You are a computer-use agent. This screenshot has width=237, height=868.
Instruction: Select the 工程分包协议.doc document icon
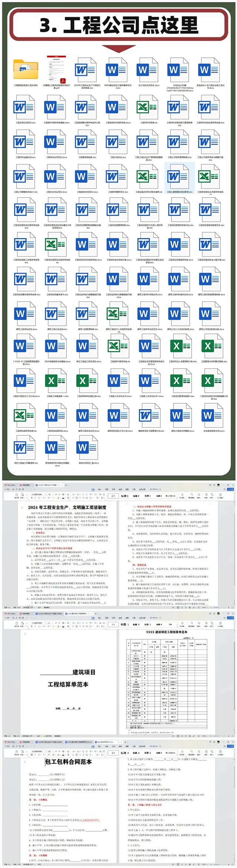pos(118,142)
